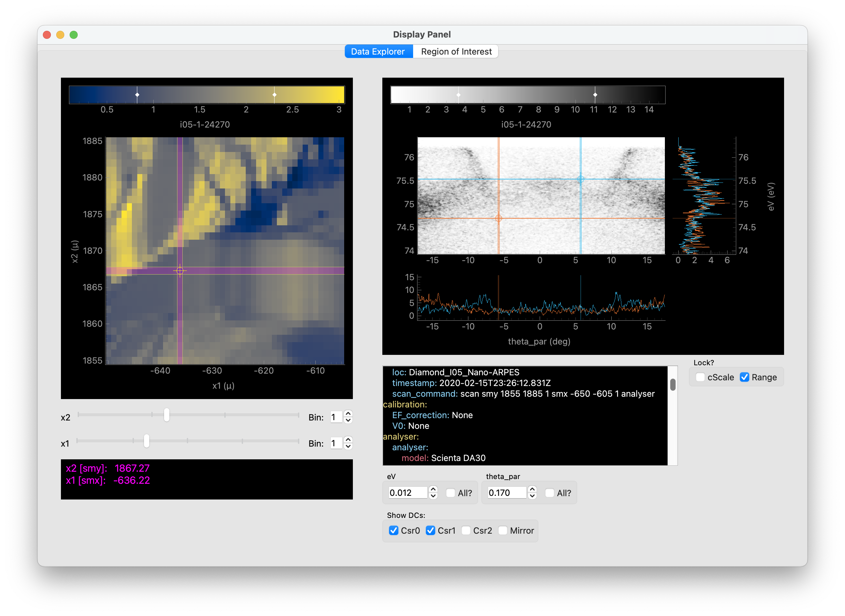Select the Data Explorer tab
The image size is (845, 616).
pos(378,52)
